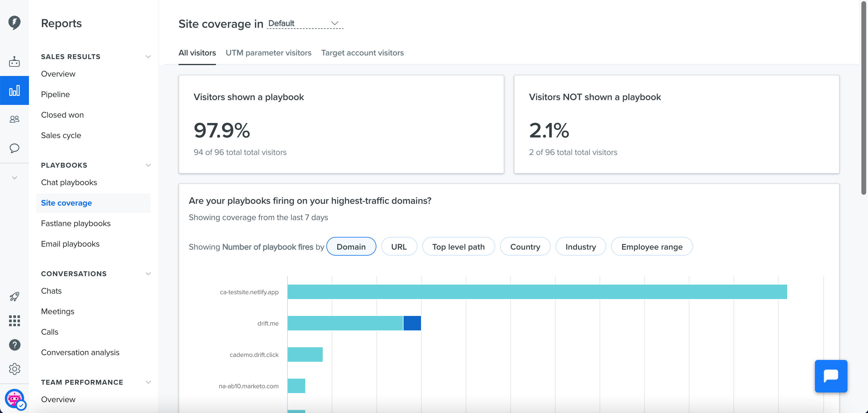868x413 pixels.
Task: Open the blue chat widget button
Action: 831,376
